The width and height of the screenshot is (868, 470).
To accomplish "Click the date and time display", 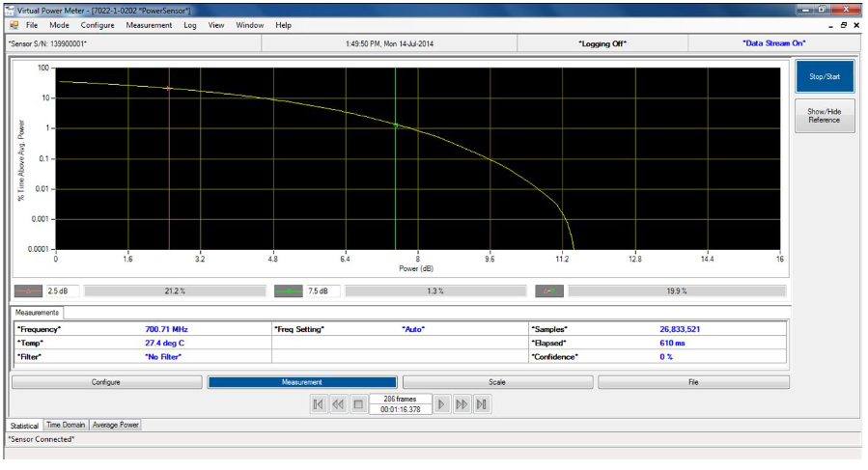I will [389, 43].
